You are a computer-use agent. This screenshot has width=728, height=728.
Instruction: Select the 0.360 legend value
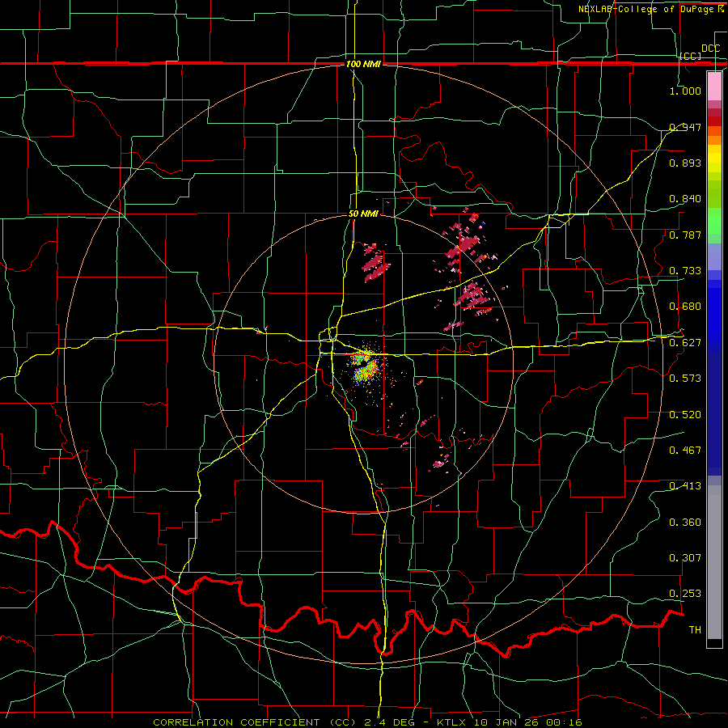(x=685, y=523)
